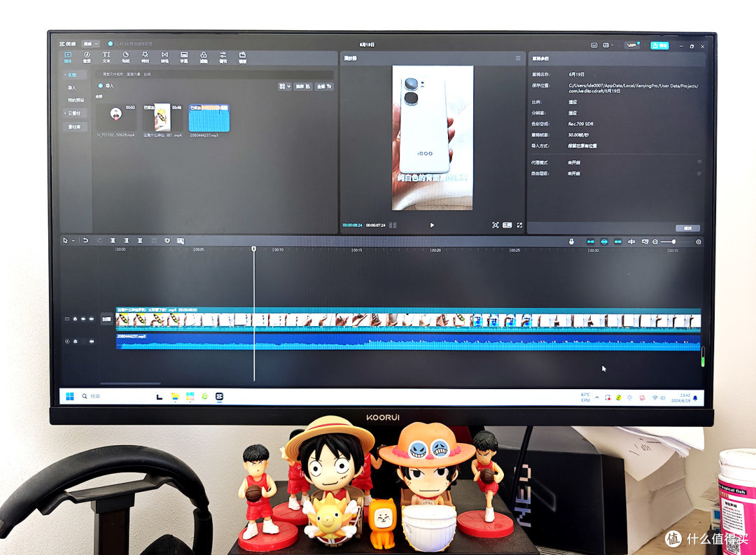756x555 pixels.
Task: Expand the Cloud material (云素材) section
Action: pos(74,113)
